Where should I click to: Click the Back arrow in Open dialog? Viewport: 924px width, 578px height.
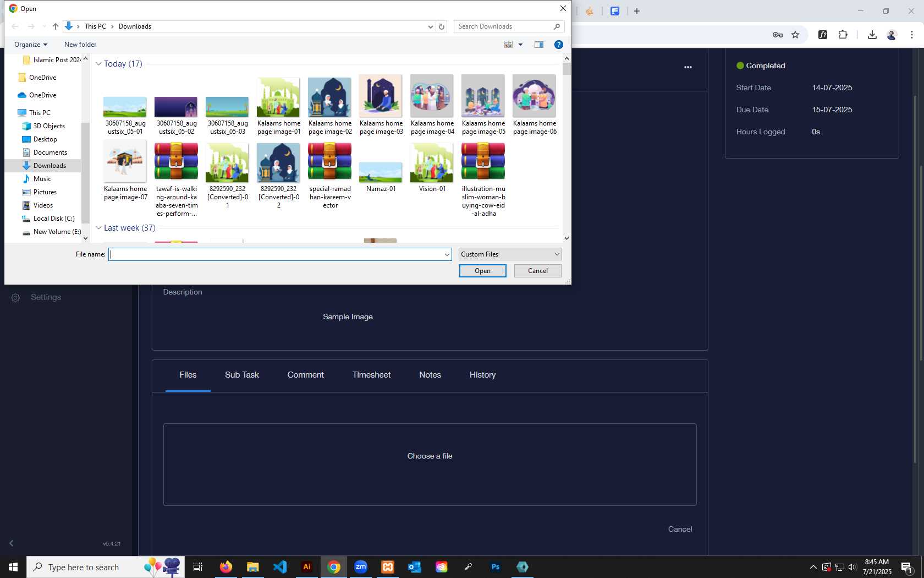pos(15,26)
